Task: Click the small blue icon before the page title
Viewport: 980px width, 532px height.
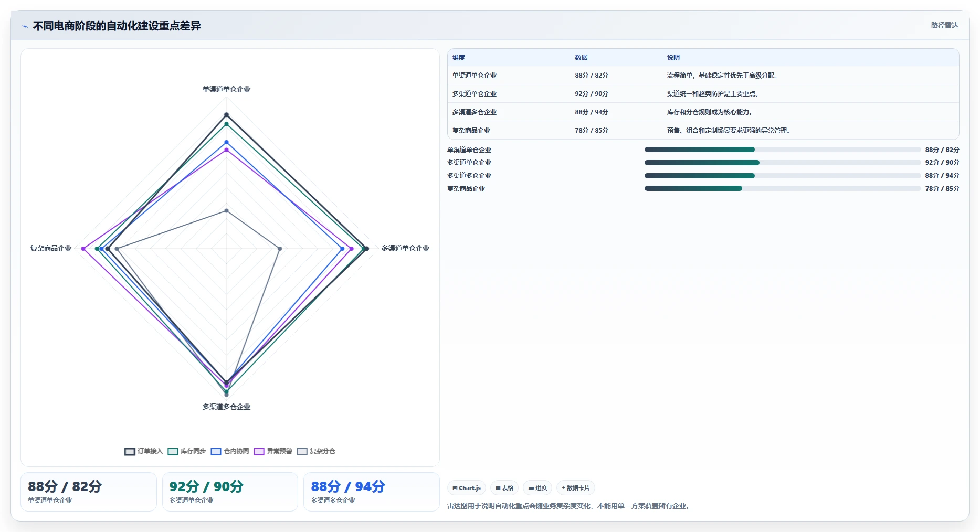Action: coord(25,26)
